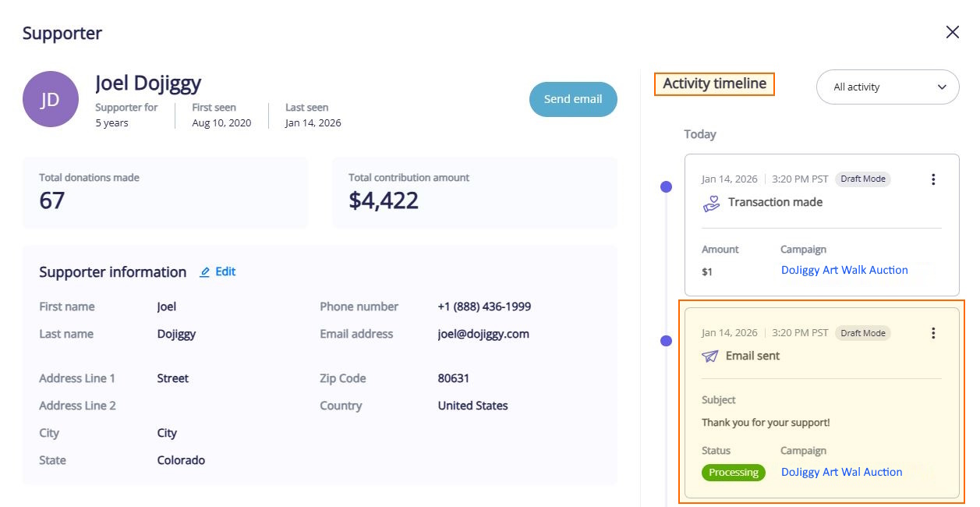Close the Supporter panel
This screenshot has width=980, height=507.
pyautogui.click(x=952, y=32)
